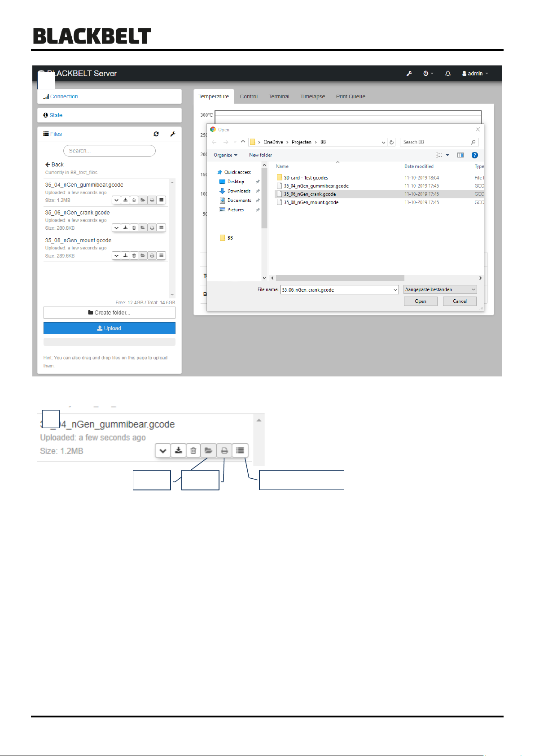Open the Files panel wrench options
Screen dimensions: 535x756
click(x=173, y=134)
